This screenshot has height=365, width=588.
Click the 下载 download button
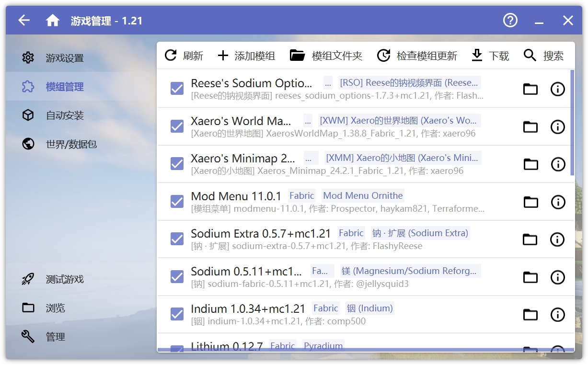click(490, 56)
